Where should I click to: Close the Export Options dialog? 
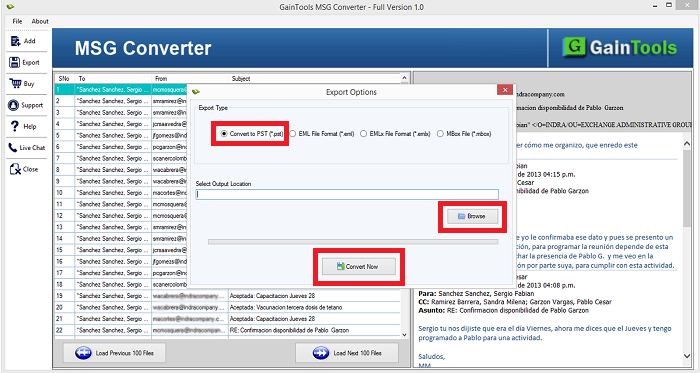[504, 90]
